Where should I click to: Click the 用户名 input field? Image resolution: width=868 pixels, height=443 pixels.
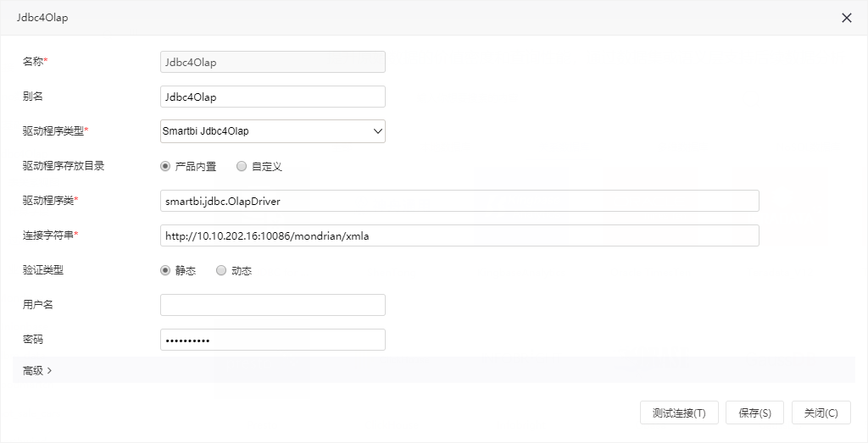point(273,305)
